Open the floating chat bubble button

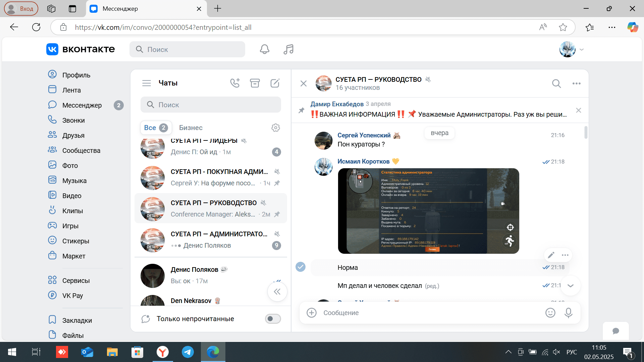(x=615, y=331)
